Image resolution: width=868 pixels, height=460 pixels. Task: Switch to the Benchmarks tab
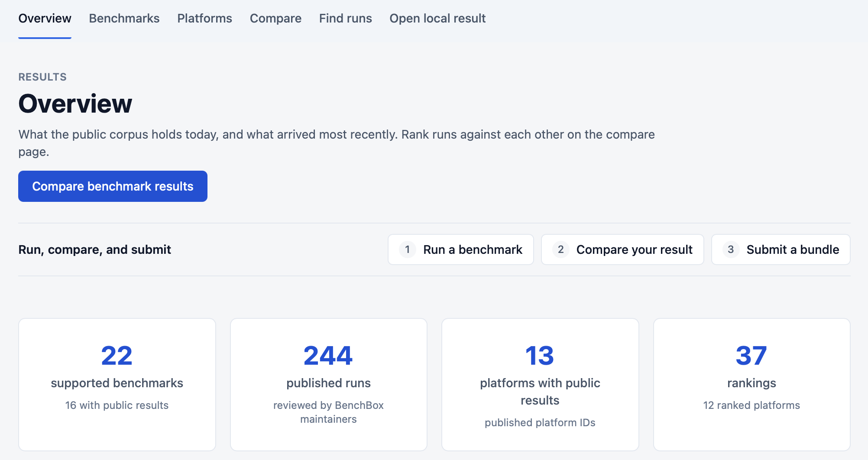pos(124,18)
